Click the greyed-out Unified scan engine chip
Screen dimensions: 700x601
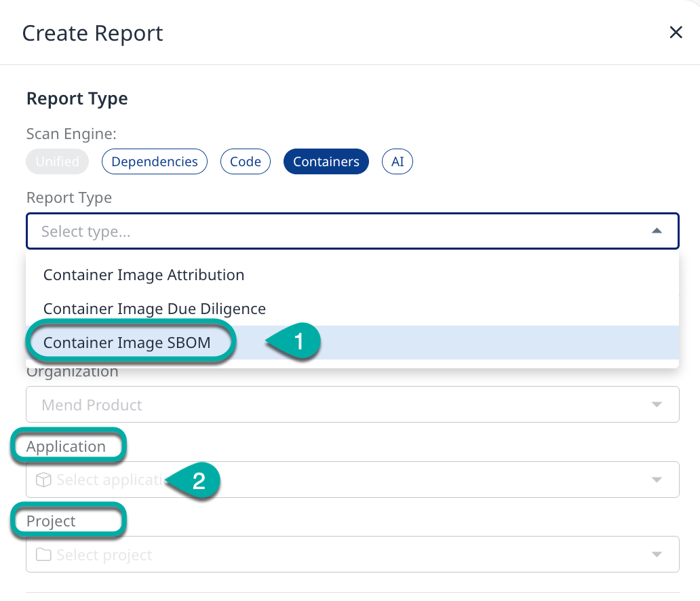[x=58, y=161]
